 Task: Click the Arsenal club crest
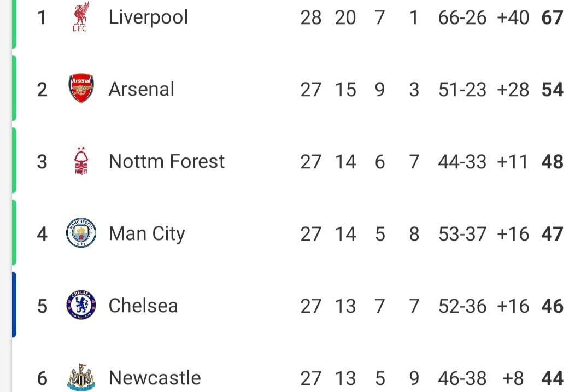click(81, 89)
